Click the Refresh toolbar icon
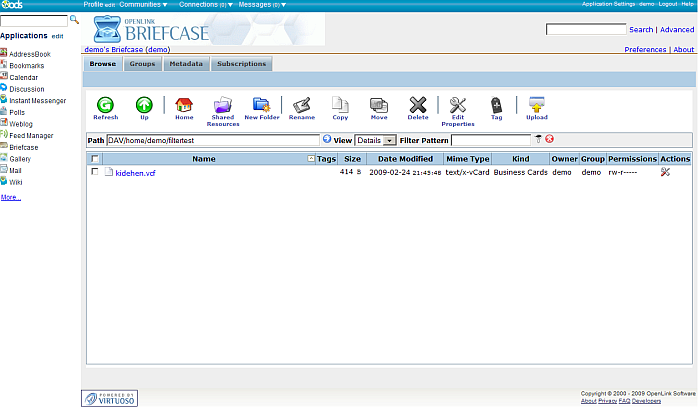The height and width of the screenshot is (417, 700). click(105, 104)
